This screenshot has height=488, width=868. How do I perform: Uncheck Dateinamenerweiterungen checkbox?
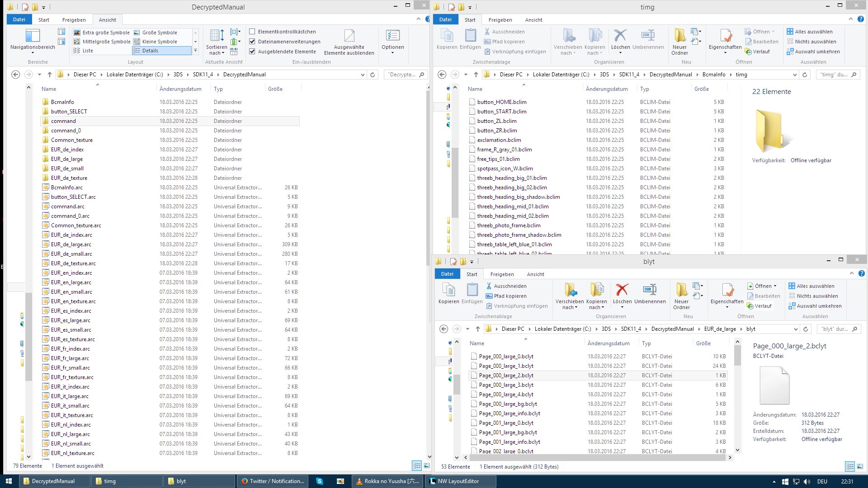(x=252, y=42)
